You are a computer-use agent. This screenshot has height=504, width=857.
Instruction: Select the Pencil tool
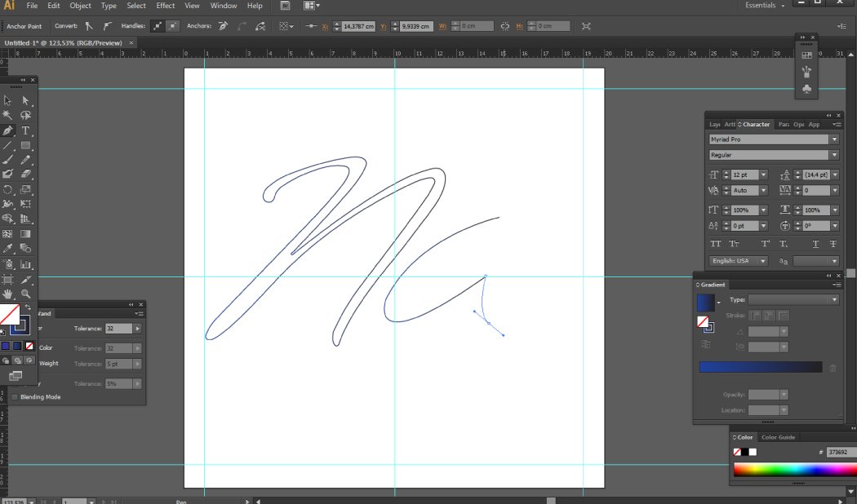pyautogui.click(x=25, y=160)
